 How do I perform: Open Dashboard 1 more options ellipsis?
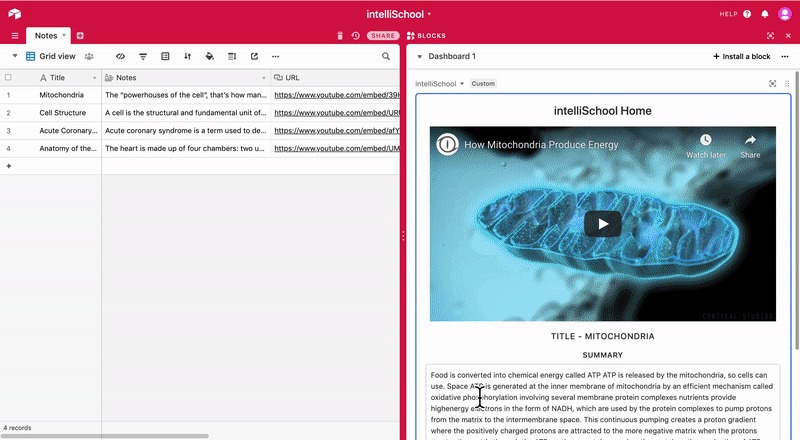point(785,56)
